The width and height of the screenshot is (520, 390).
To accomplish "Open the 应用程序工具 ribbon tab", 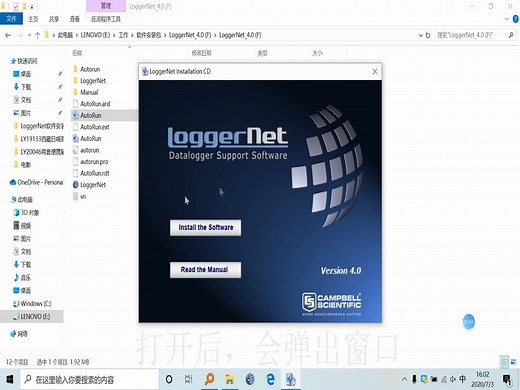I will point(106,19).
